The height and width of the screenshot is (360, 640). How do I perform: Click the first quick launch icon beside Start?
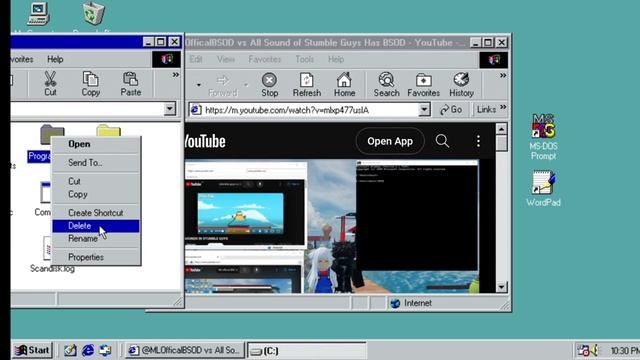[70, 350]
